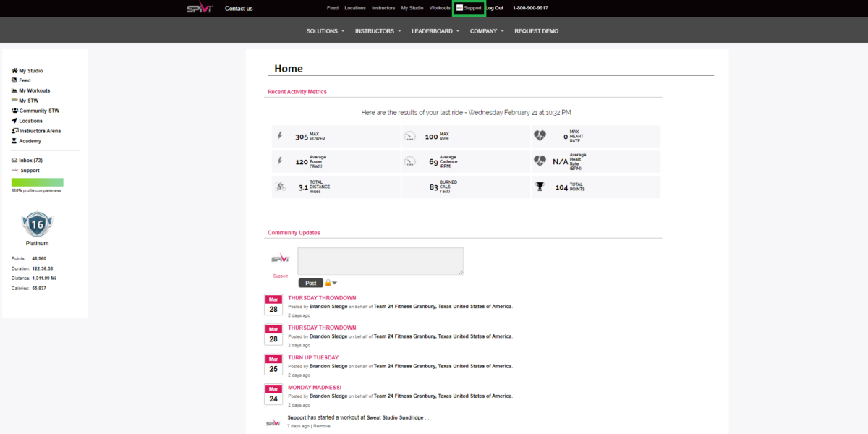Open the post privacy lock dropdown
Viewport: 868px width, 434px height.
tap(331, 283)
